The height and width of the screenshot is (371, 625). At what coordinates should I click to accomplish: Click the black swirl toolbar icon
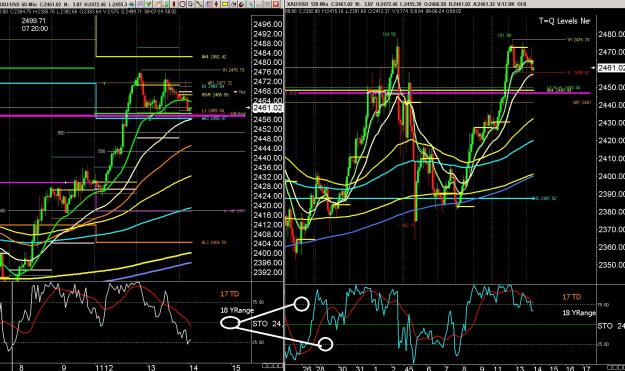coord(242,4)
